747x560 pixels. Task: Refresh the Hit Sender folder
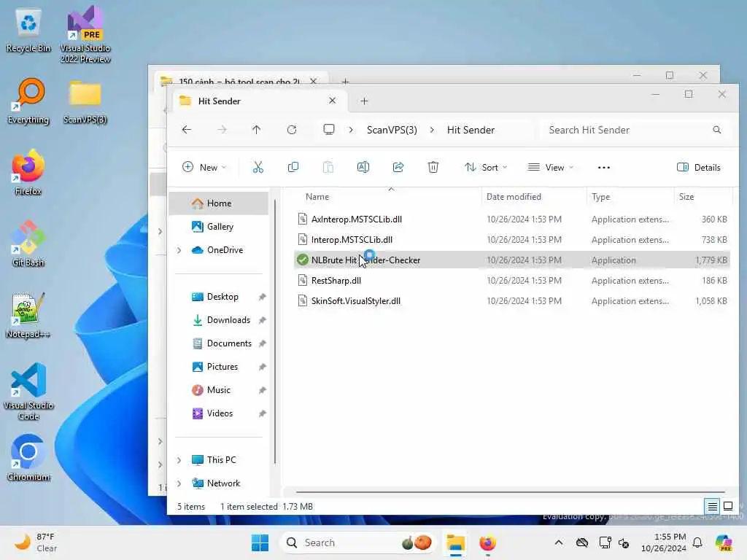pyautogui.click(x=292, y=130)
